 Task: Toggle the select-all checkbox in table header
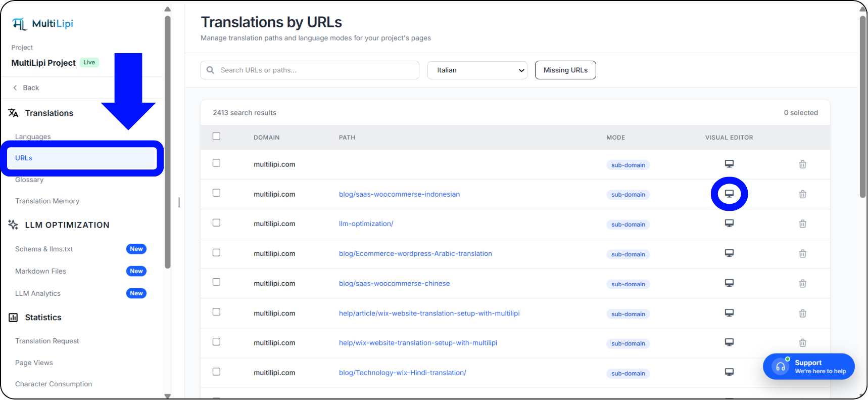[x=216, y=136]
